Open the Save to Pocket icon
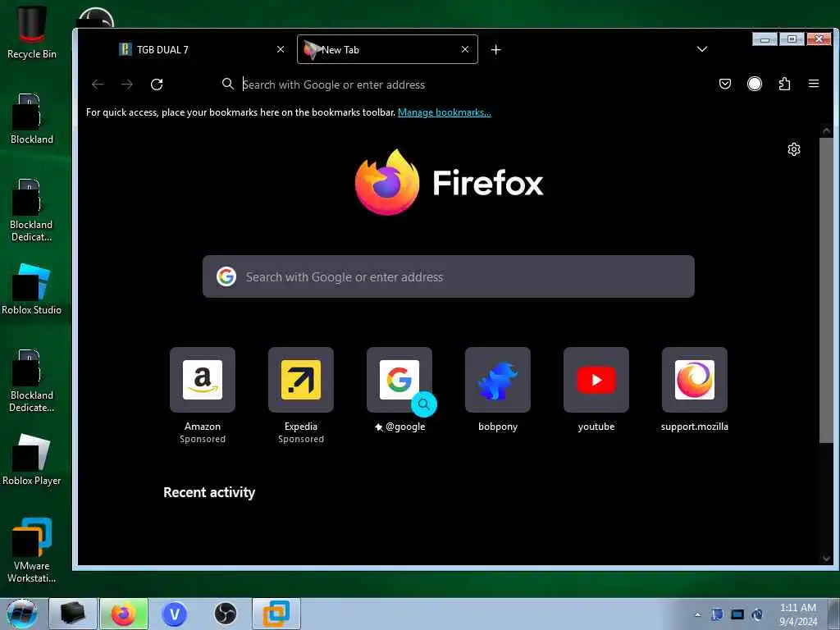 tap(725, 84)
